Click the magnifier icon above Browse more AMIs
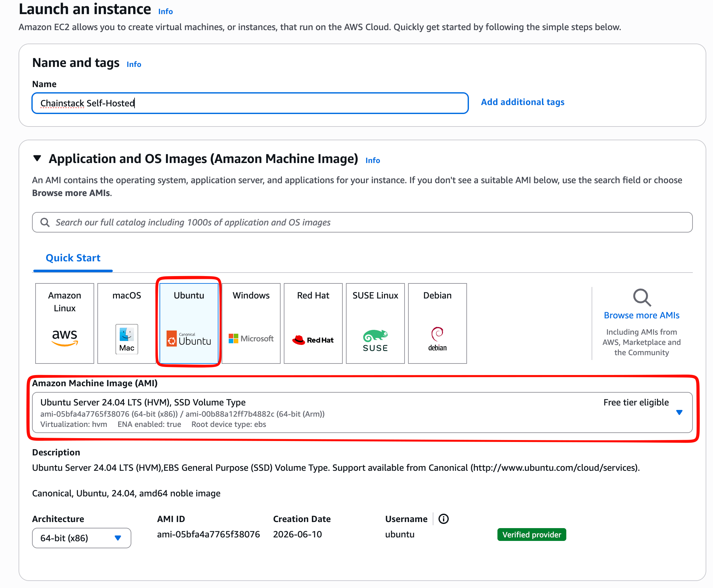 coord(642,298)
